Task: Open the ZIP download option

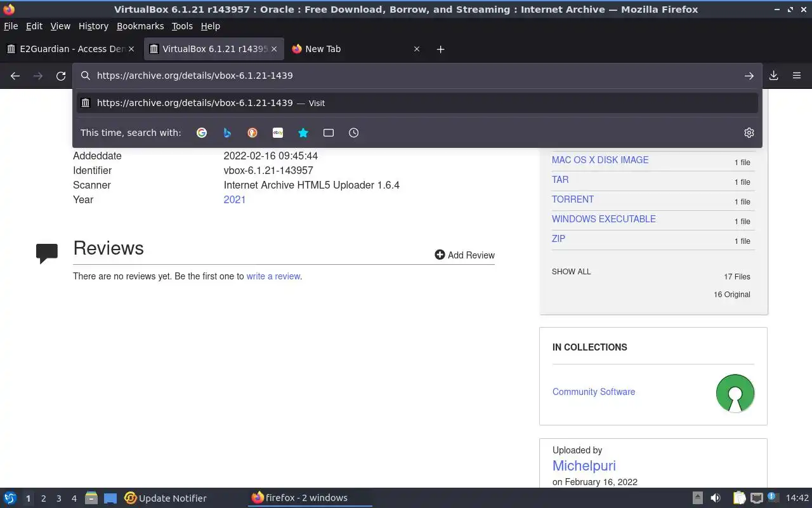Action: [558, 239]
